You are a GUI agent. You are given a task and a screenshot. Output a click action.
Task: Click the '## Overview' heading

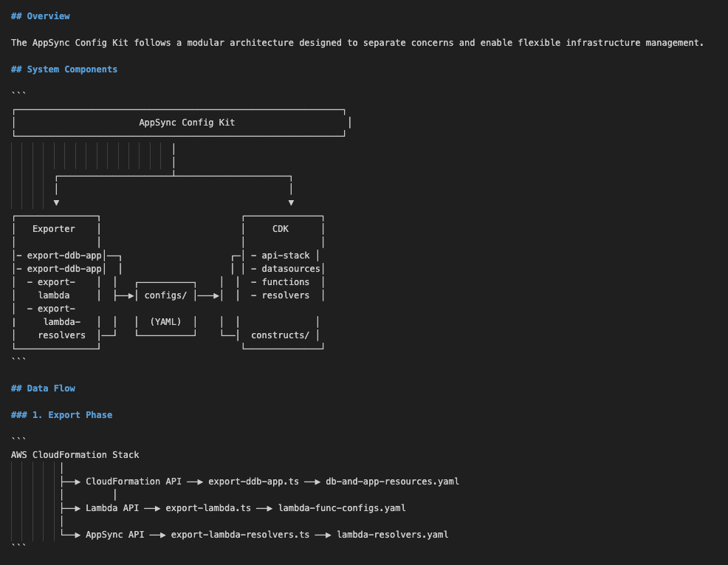coord(41,16)
